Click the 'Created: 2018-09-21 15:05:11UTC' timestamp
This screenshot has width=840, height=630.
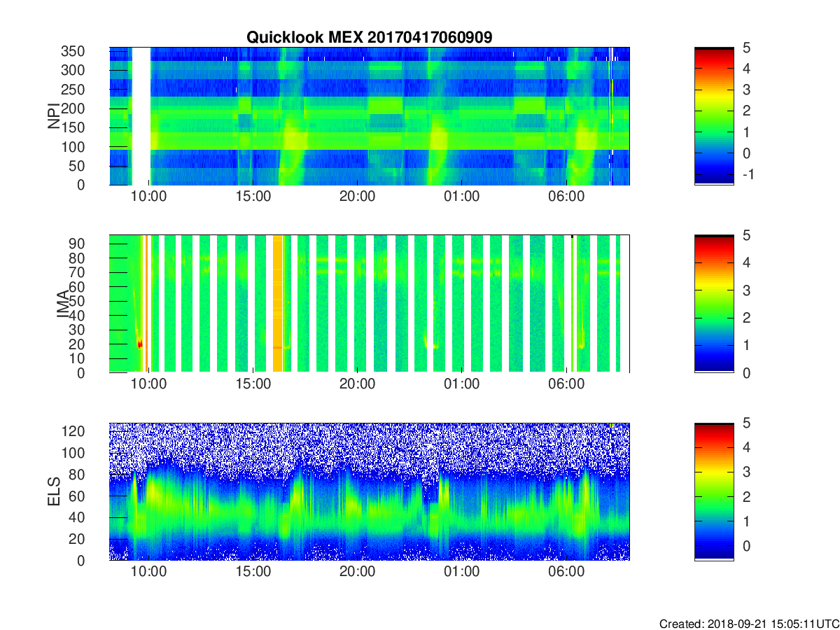pos(749,623)
